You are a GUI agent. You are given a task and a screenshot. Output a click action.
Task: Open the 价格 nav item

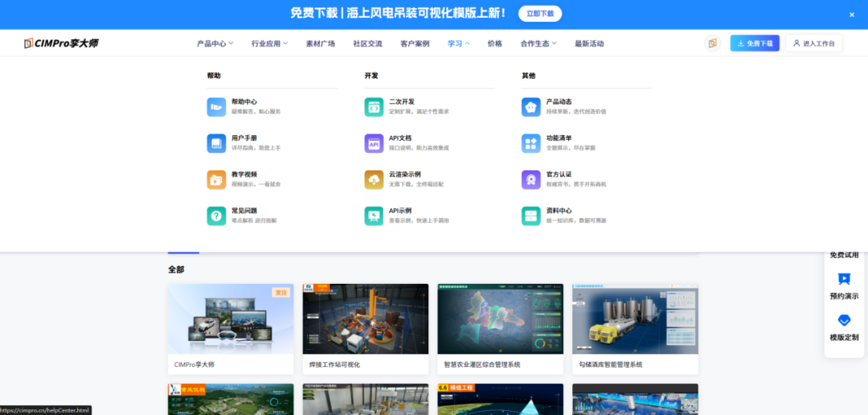click(495, 43)
